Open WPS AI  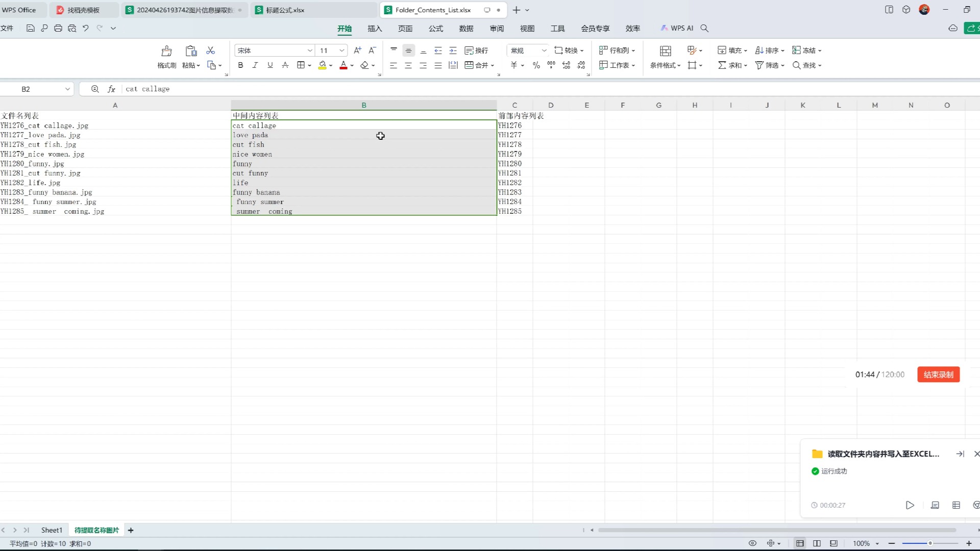point(677,29)
